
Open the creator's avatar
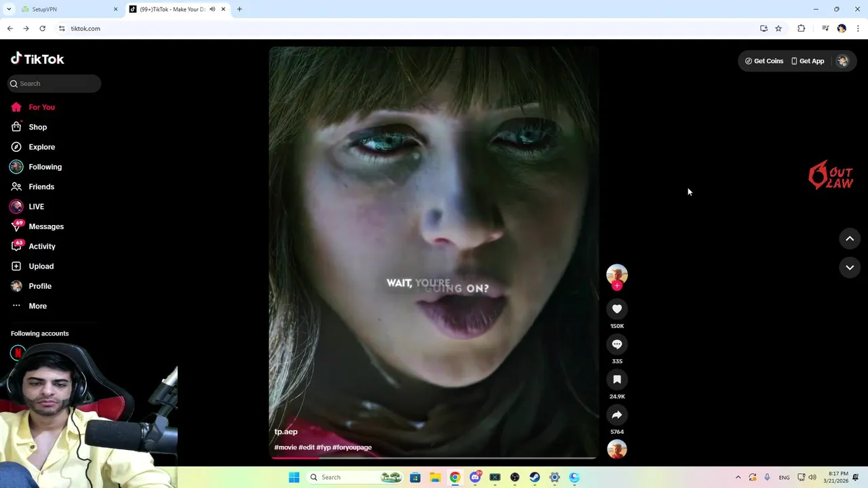coord(617,274)
